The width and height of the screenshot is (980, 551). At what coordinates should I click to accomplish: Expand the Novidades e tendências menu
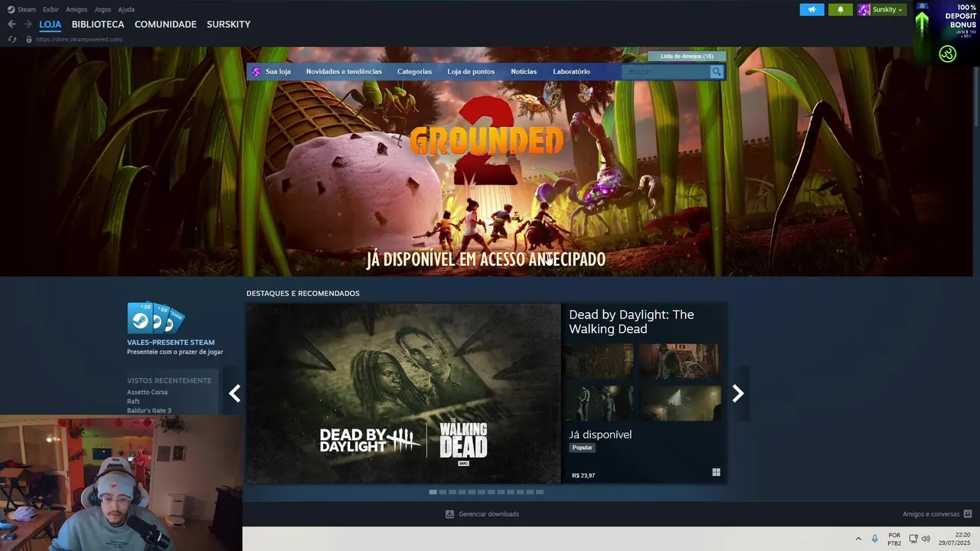(344, 71)
